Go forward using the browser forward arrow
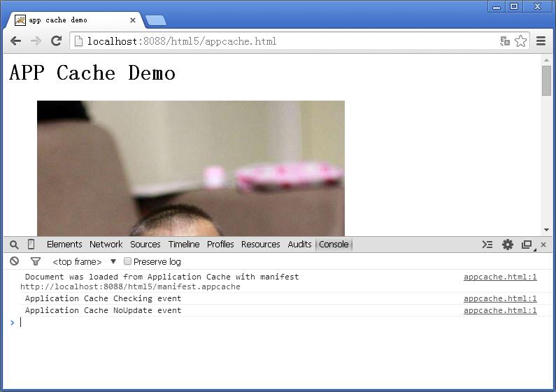Viewport: 556px width, 392px height. click(36, 41)
